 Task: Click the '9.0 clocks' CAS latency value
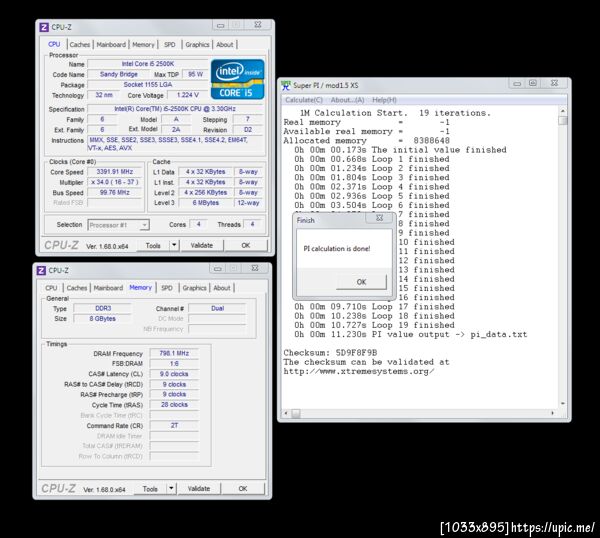174,374
